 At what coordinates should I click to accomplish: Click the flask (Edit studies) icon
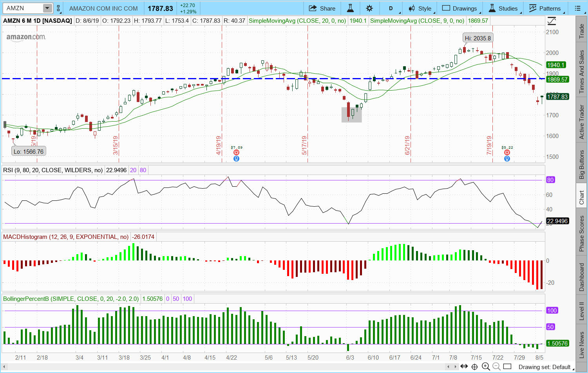tap(350, 8)
